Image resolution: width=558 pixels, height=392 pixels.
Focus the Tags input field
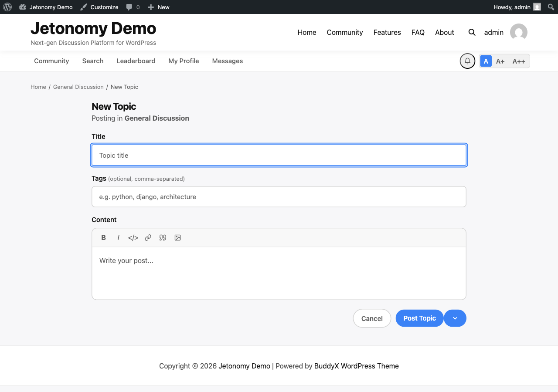point(279,196)
